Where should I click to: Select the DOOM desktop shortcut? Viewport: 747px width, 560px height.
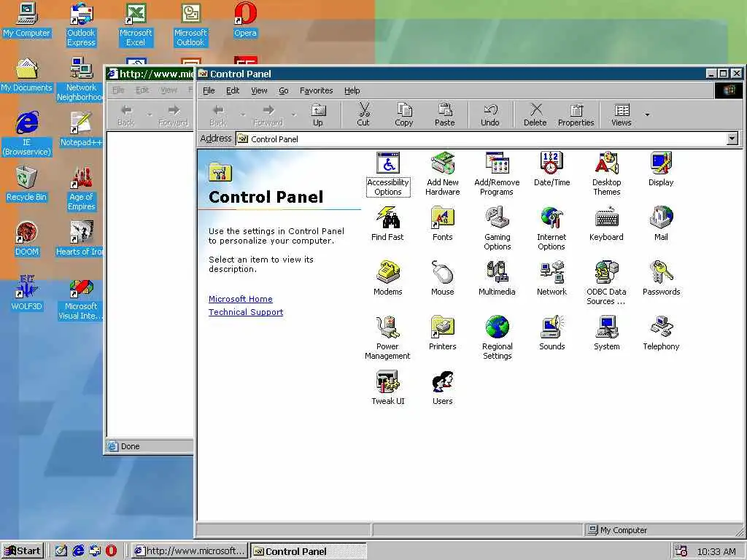[x=27, y=239]
